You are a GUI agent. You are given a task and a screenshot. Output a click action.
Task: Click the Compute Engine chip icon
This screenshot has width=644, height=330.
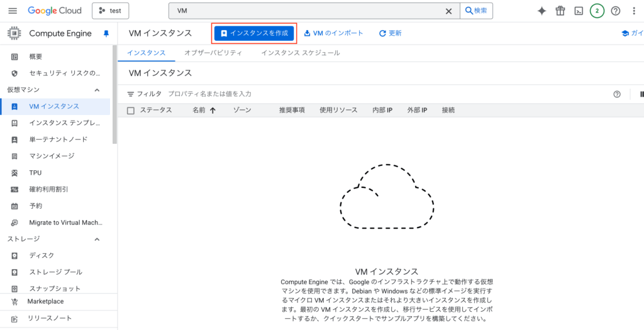(x=14, y=34)
